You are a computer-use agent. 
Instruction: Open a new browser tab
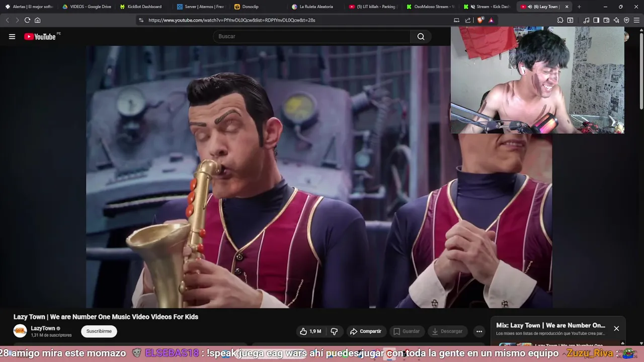click(x=579, y=7)
